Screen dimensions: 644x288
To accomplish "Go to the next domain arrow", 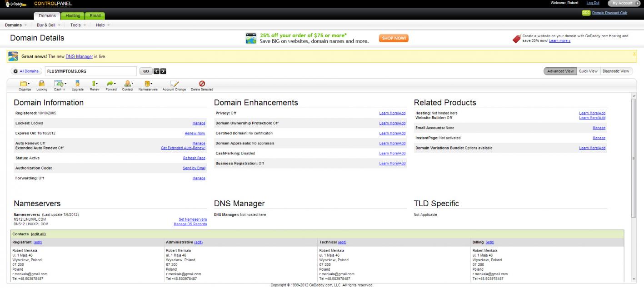I will pos(163,71).
